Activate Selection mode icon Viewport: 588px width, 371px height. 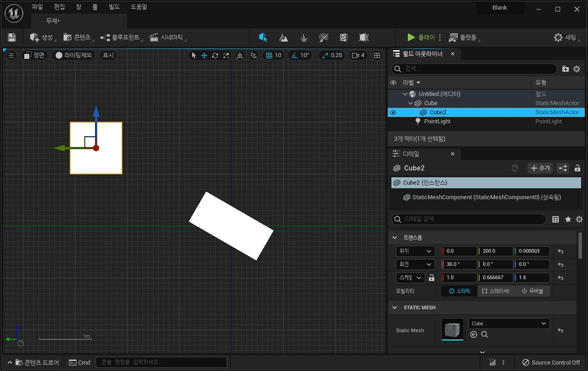pos(262,37)
